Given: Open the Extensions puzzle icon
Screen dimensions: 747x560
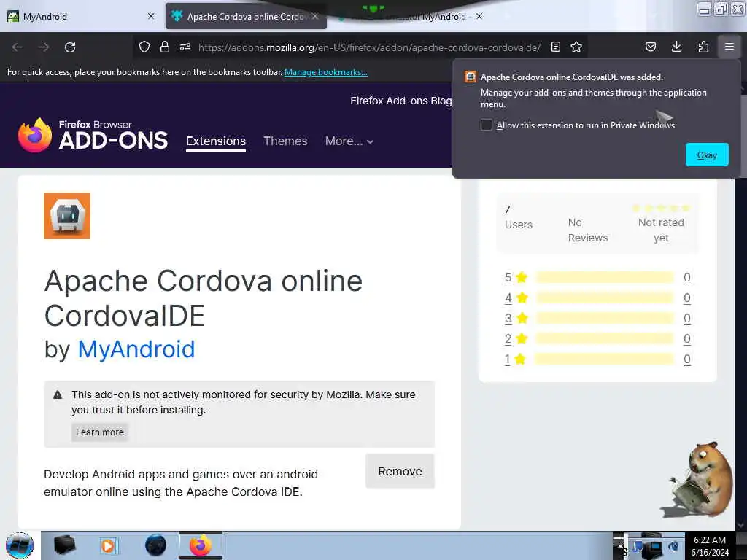Looking at the screenshot, I should (703, 47).
